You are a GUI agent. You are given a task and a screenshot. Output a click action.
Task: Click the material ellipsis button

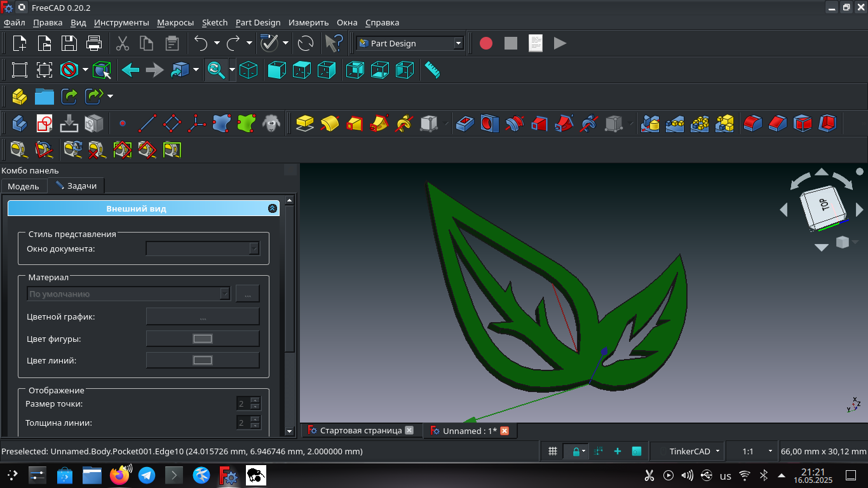click(x=248, y=294)
